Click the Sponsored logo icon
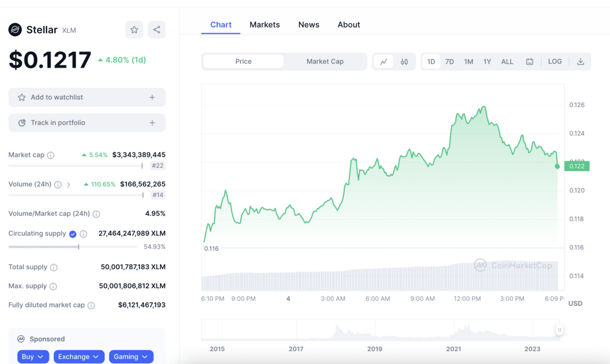Viewport: 610px width, 364px height. pyautogui.click(x=21, y=339)
